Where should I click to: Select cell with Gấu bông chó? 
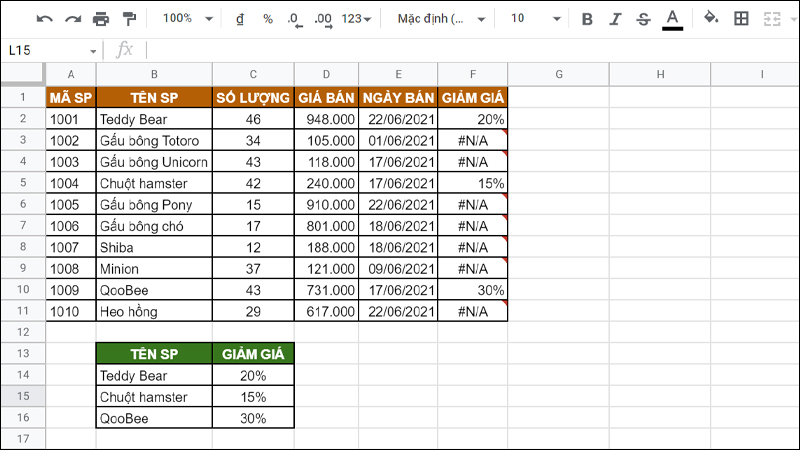(154, 226)
